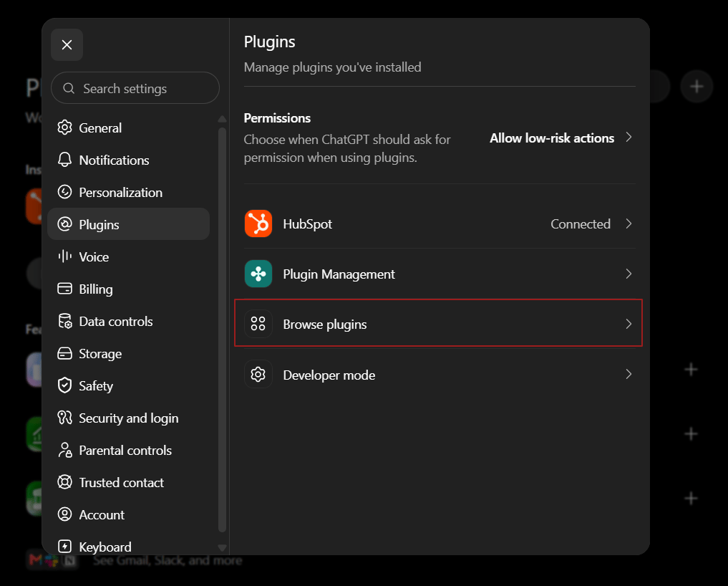
Task: Click the Account profile icon
Action: (x=64, y=514)
